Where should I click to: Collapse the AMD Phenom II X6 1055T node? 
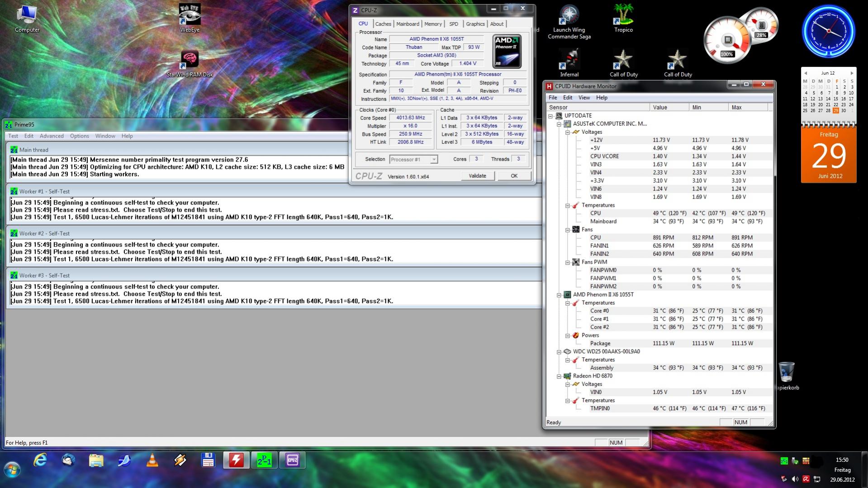(x=559, y=295)
